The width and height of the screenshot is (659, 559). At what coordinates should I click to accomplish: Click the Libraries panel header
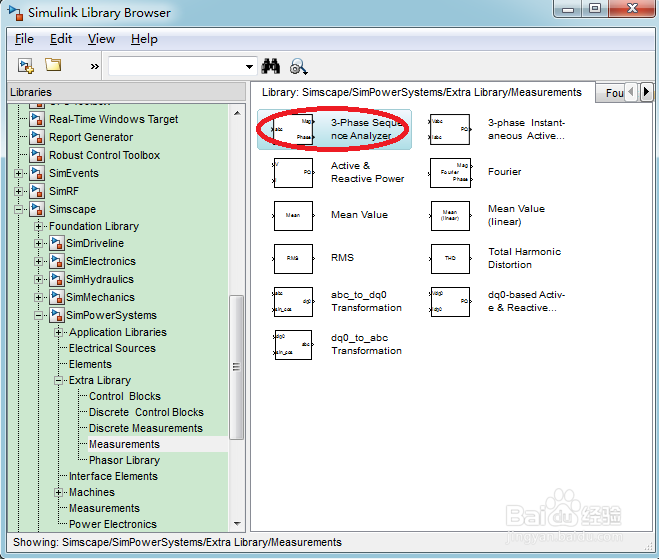pyautogui.click(x=127, y=92)
